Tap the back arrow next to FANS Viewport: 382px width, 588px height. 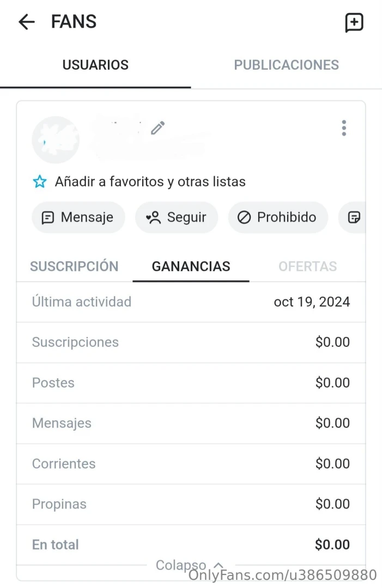coord(26,22)
